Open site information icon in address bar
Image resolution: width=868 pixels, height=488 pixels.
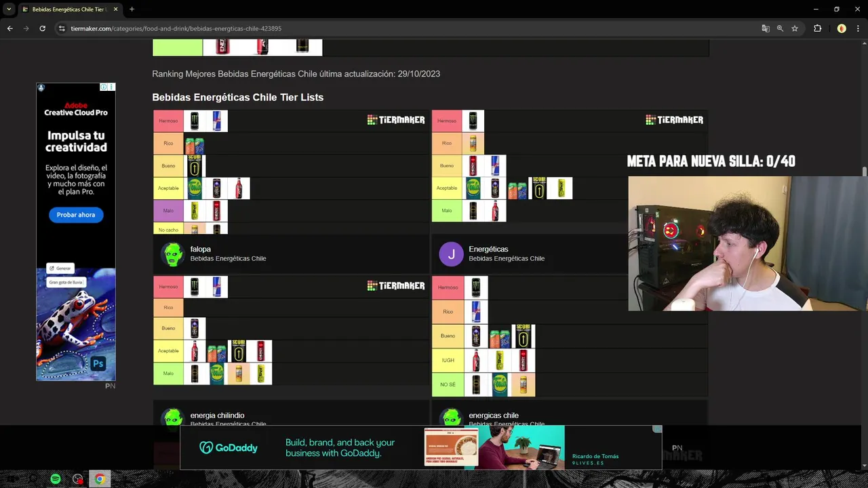point(62,28)
